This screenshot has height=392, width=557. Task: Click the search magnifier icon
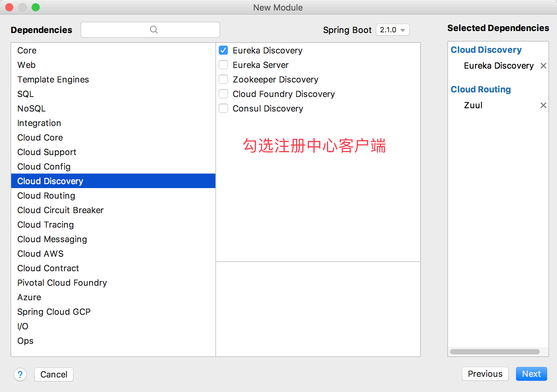pyautogui.click(x=154, y=30)
